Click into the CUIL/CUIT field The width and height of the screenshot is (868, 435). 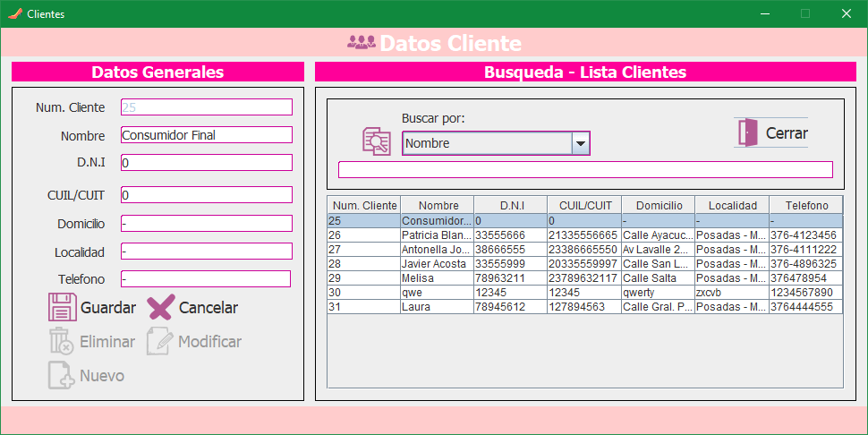pyautogui.click(x=206, y=194)
